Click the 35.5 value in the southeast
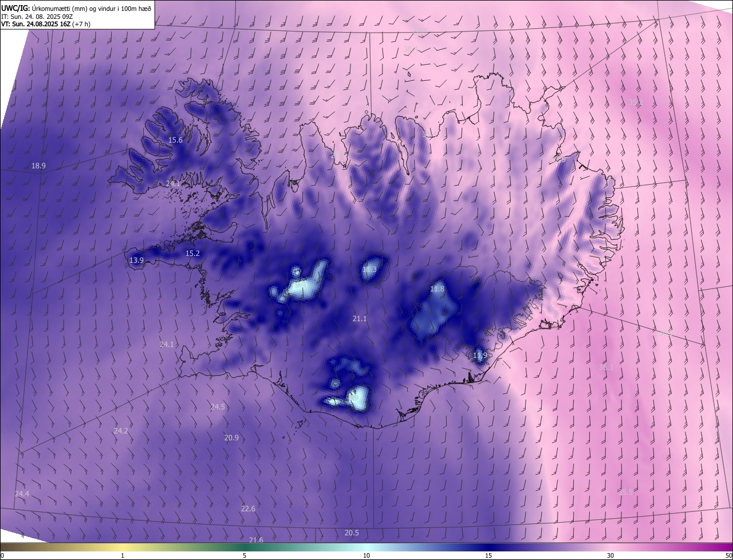This screenshot has height=560, width=733. [x=625, y=492]
